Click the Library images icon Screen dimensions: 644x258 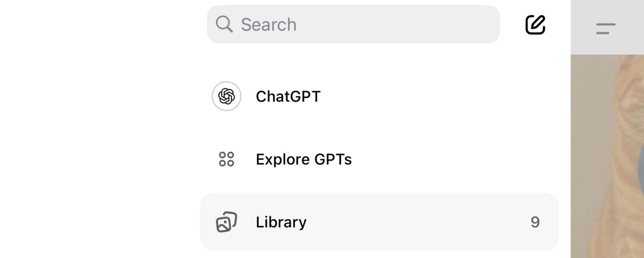coord(227,222)
